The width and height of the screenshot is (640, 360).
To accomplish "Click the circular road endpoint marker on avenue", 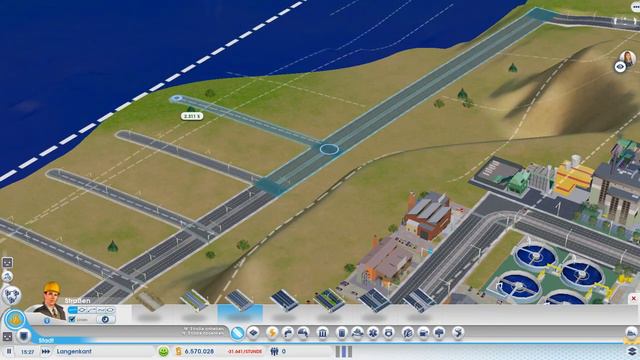I will (329, 149).
